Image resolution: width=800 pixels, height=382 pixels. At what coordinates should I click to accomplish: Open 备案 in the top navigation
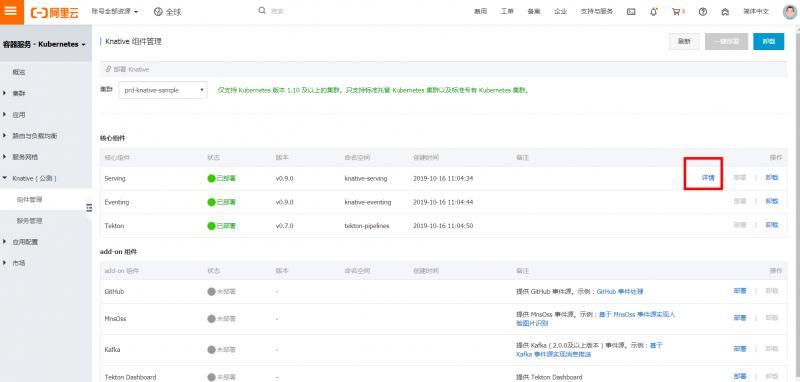(534, 11)
